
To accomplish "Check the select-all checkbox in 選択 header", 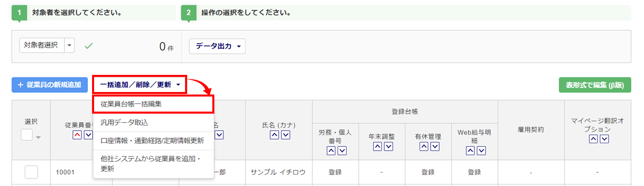I will pyautogui.click(x=27, y=135).
